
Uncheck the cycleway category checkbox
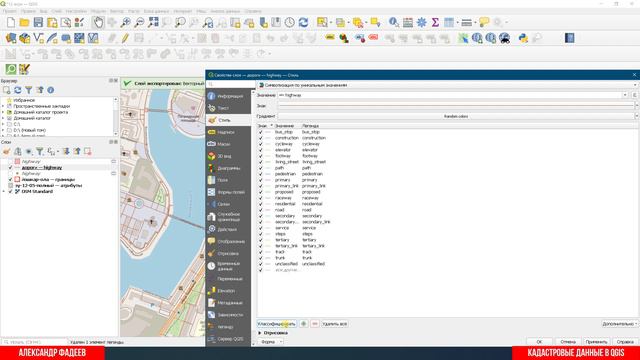click(260, 144)
